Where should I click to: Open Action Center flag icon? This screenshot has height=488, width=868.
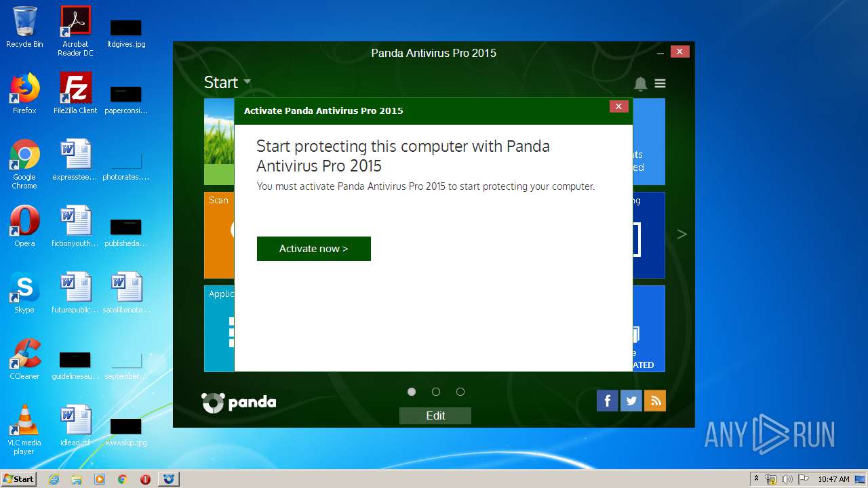(x=803, y=479)
